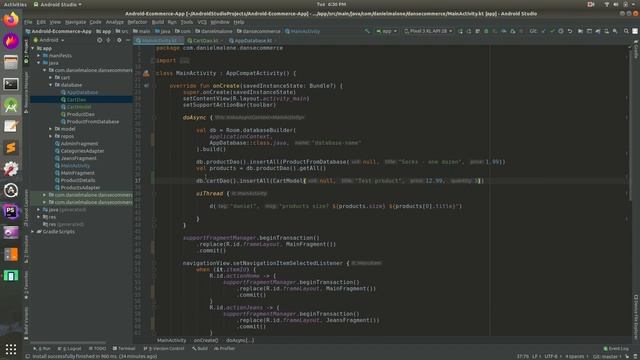
Task: Toggle the Favorites tool window stripe
Action: coord(26,285)
